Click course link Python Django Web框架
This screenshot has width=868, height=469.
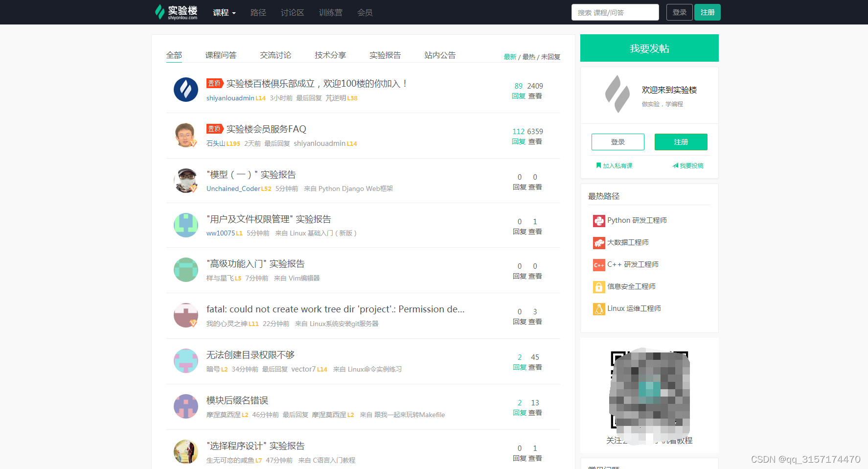356,189
